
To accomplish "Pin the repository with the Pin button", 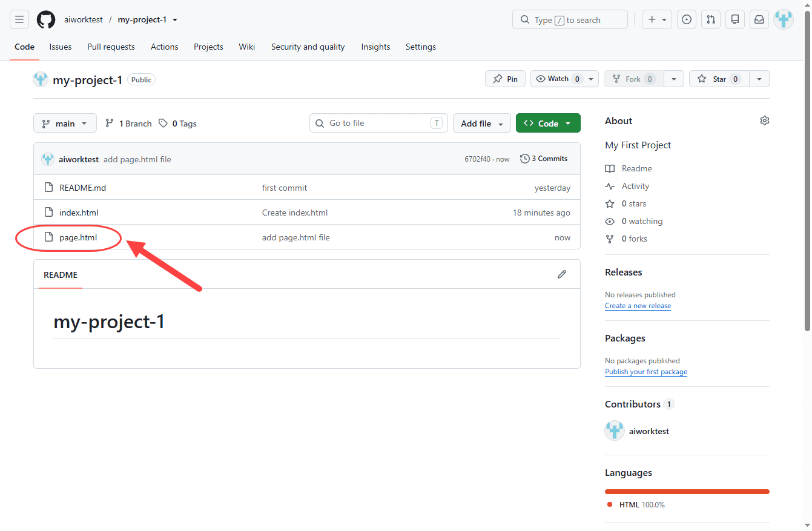I will [505, 79].
